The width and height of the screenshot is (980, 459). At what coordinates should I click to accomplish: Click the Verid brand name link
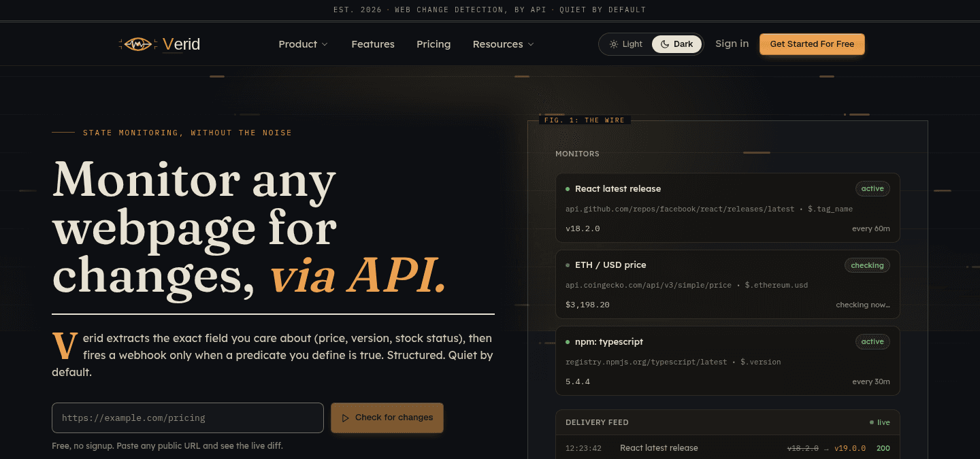coord(181,44)
